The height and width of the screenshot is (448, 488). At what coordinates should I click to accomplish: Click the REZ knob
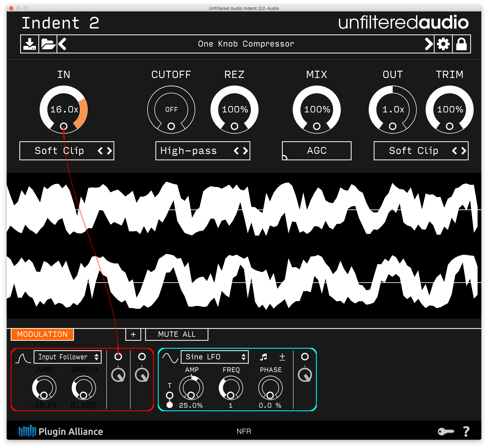click(x=235, y=109)
